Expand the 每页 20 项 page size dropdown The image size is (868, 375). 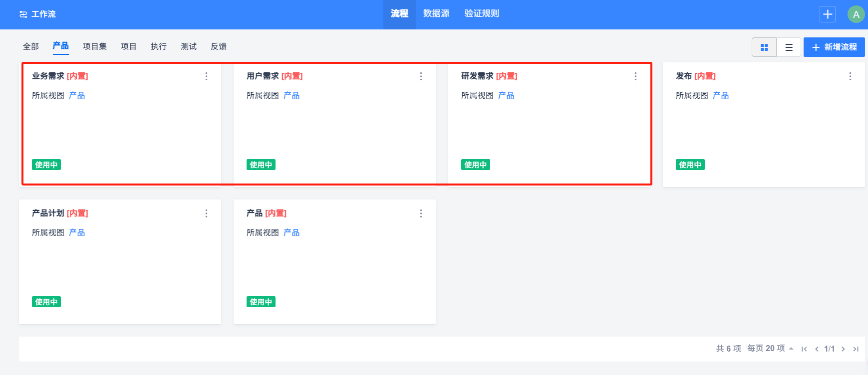(770, 349)
